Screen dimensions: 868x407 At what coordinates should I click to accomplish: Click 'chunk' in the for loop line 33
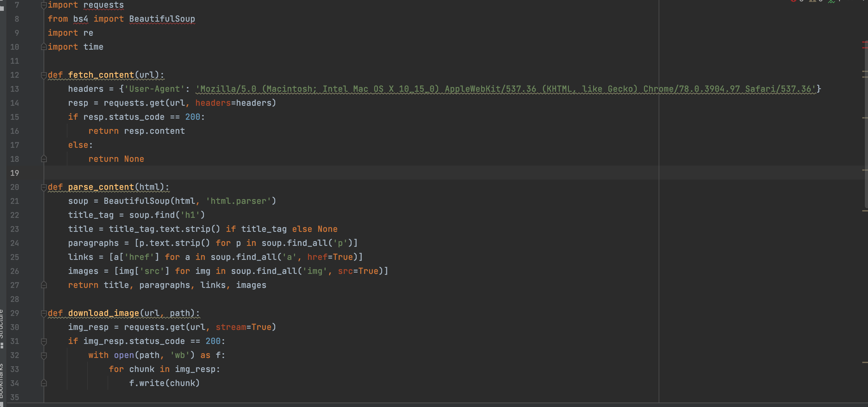pos(142,369)
